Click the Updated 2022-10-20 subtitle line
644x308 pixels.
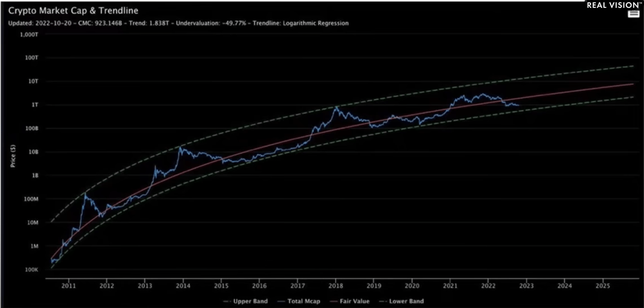click(x=179, y=23)
